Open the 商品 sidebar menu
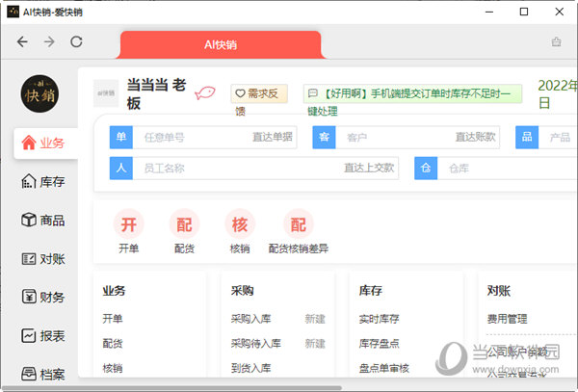 click(x=43, y=221)
